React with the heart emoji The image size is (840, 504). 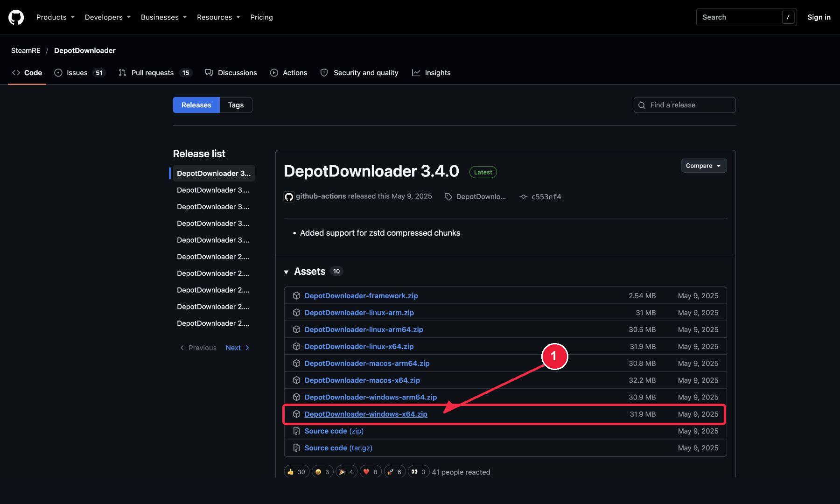371,472
